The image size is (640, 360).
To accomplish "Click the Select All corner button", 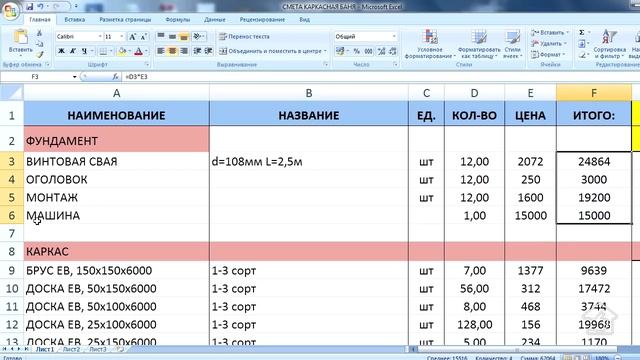I will (11, 93).
